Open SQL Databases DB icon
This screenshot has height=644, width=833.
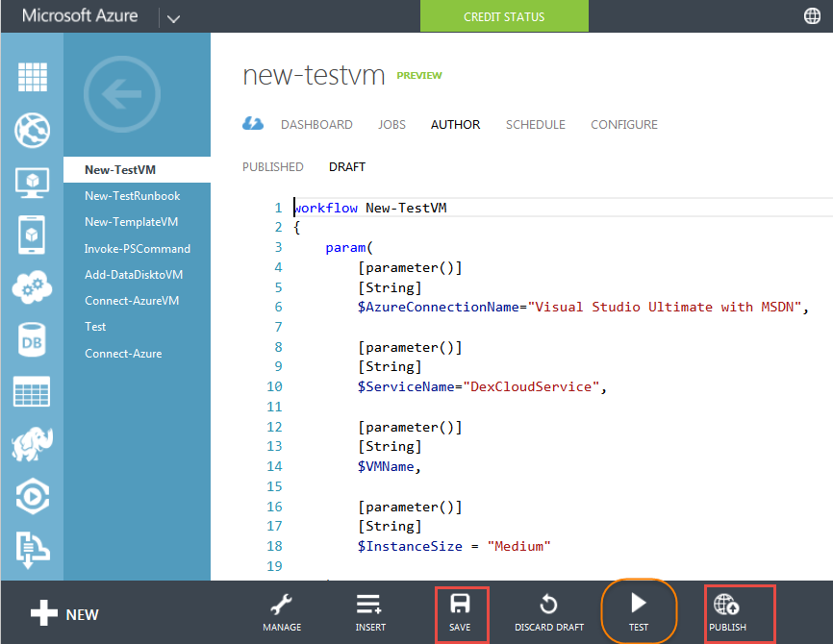pyautogui.click(x=32, y=338)
